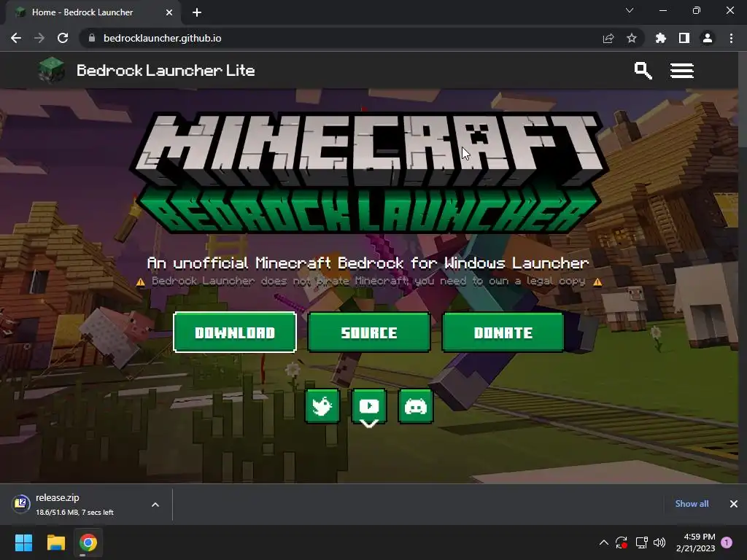Image resolution: width=747 pixels, height=560 pixels.
Task: Open the Discord social icon
Action: [x=415, y=406]
